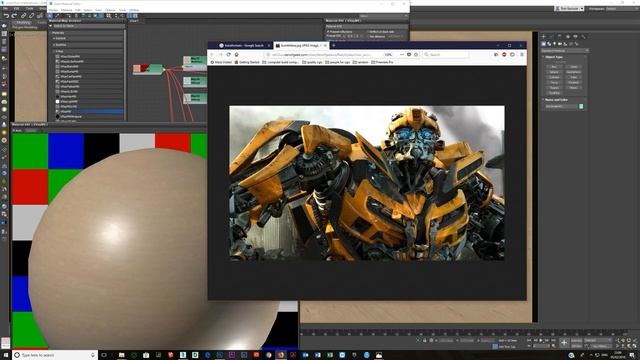Image resolution: width=640 pixels, height=360 pixels.
Task: Open the Modify tab in command panel
Action: click(551, 37)
